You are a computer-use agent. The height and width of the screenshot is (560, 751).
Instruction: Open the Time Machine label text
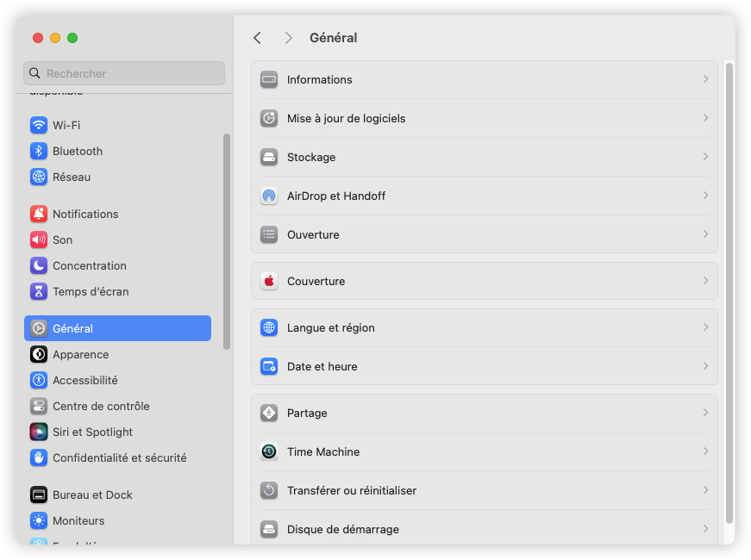[x=323, y=451]
